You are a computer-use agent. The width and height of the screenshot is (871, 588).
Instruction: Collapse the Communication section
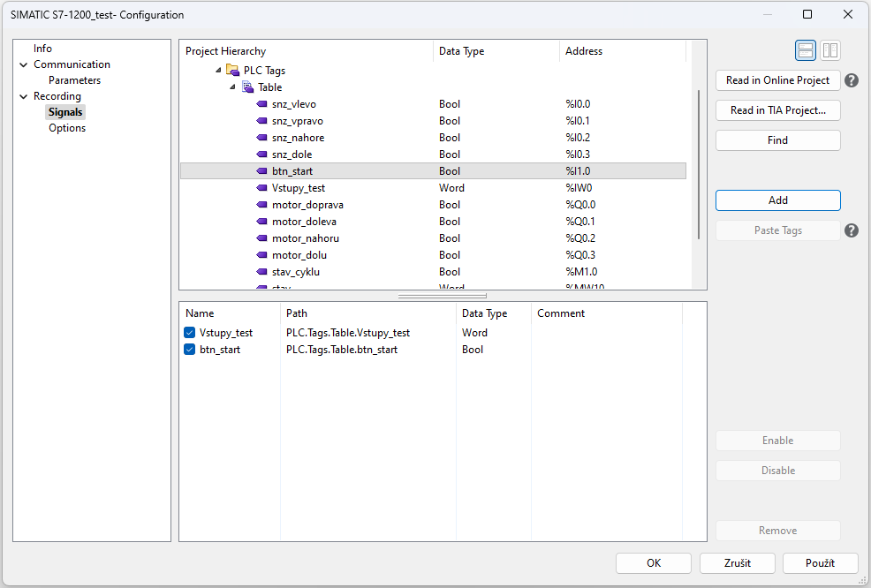(23, 65)
